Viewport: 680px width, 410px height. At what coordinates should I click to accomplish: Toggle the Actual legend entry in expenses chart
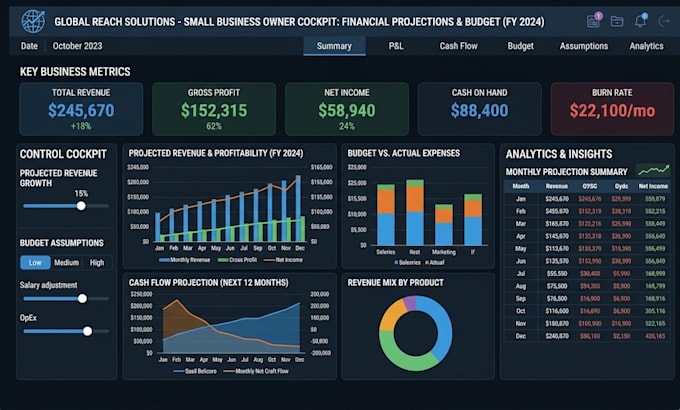(435, 262)
